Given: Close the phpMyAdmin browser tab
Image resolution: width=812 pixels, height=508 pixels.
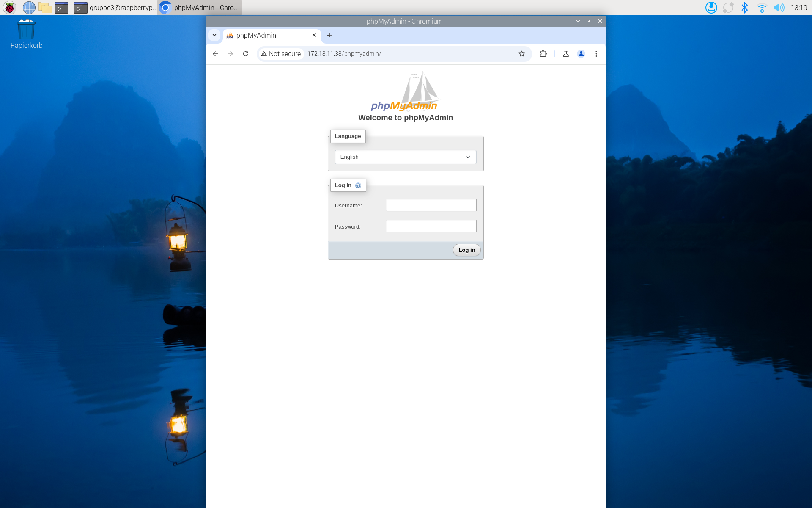Looking at the screenshot, I should [314, 35].
